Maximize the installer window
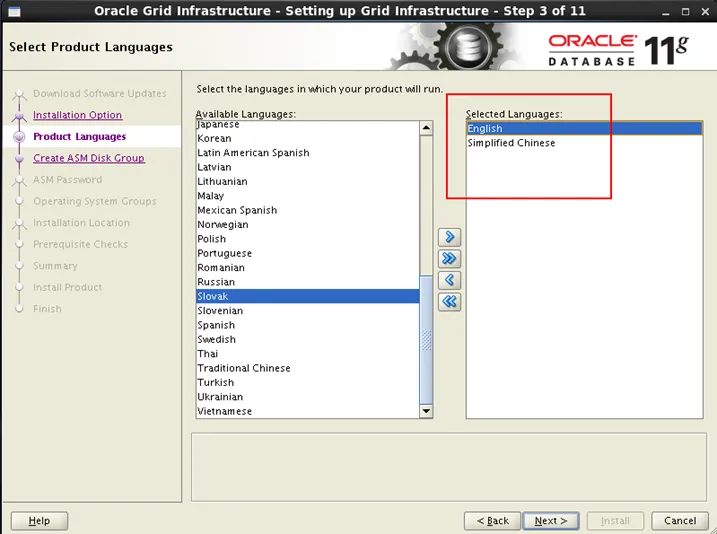 click(x=685, y=12)
